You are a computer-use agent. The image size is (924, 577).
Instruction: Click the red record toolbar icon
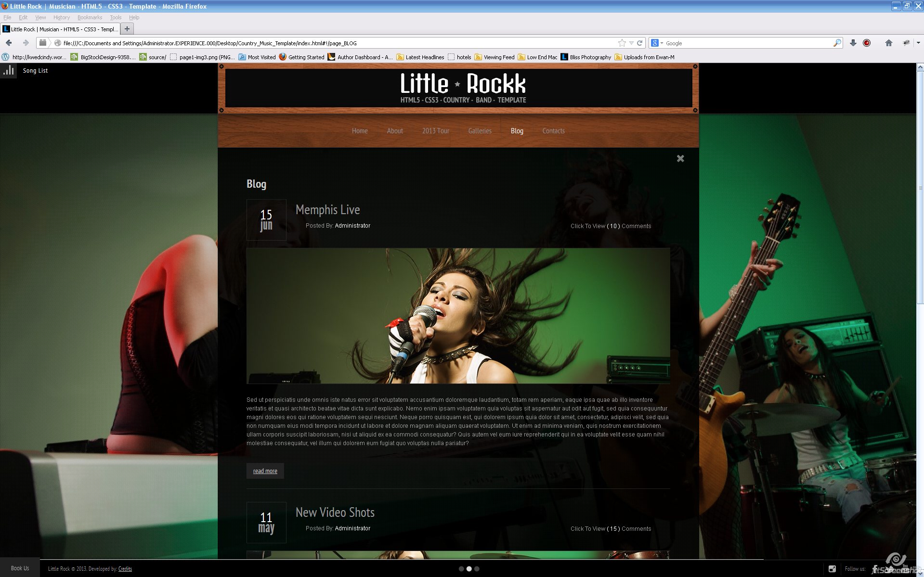point(867,43)
